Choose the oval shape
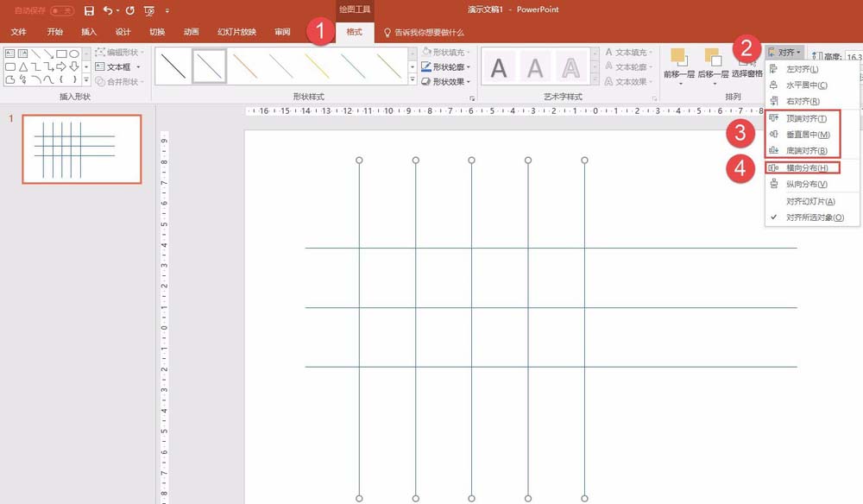The width and height of the screenshot is (863, 504). pyautogui.click(x=73, y=54)
